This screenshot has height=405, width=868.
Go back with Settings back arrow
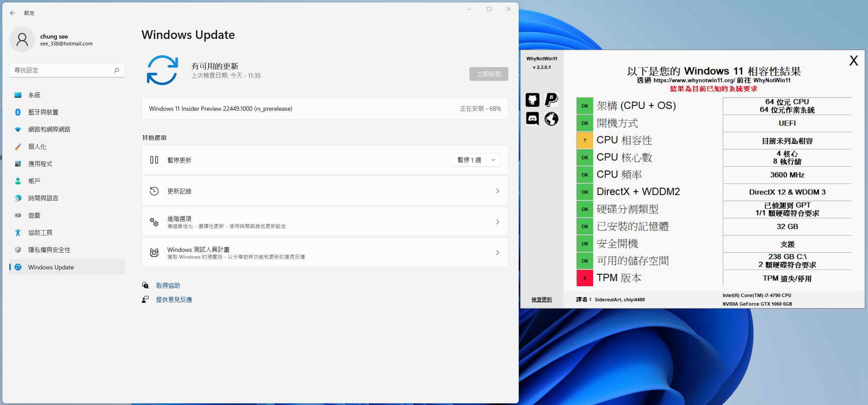click(13, 13)
